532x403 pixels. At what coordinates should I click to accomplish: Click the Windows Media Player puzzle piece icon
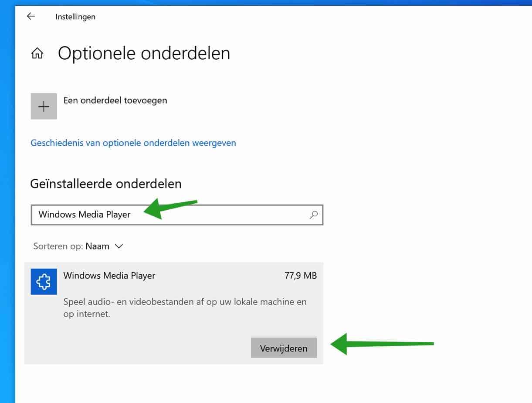pyautogui.click(x=44, y=281)
